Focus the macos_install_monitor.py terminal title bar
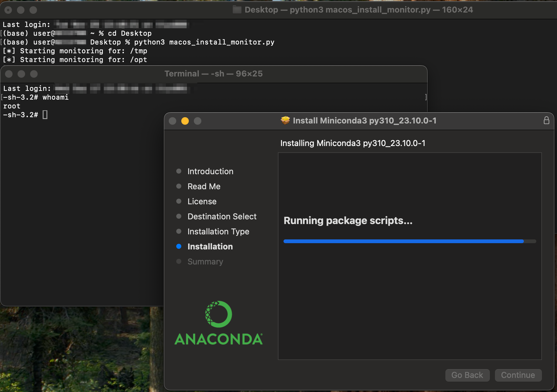 (x=358, y=10)
